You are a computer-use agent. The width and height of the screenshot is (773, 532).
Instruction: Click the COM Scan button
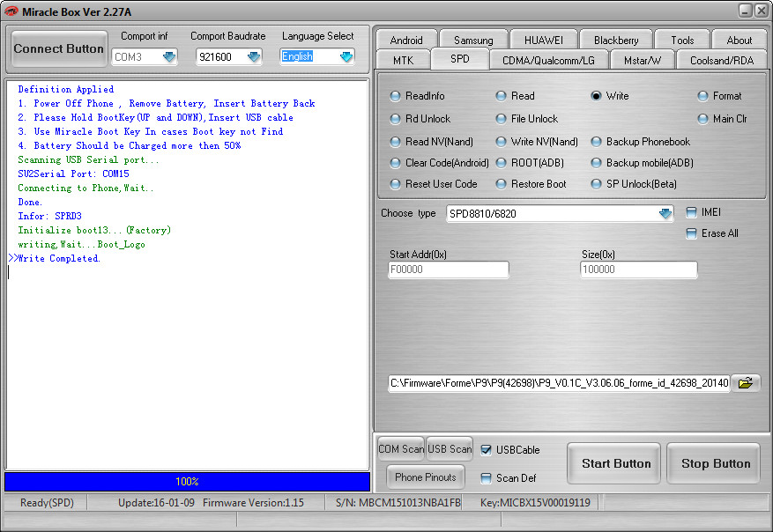click(401, 448)
